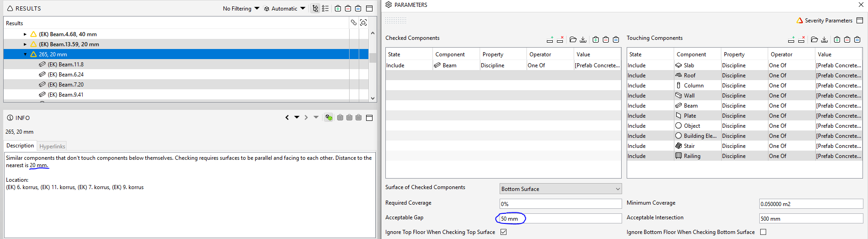Select the Column row in Touching Components

(745, 85)
